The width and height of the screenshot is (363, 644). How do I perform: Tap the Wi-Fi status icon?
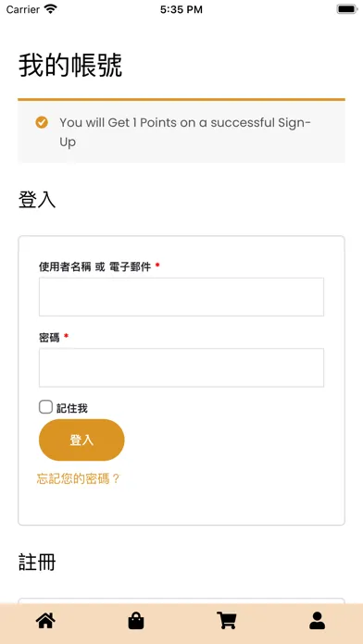pos(51,9)
